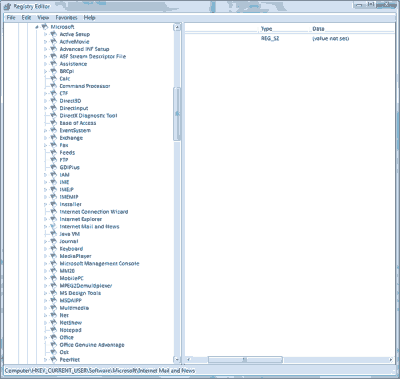Expand the Office key

click(46, 338)
